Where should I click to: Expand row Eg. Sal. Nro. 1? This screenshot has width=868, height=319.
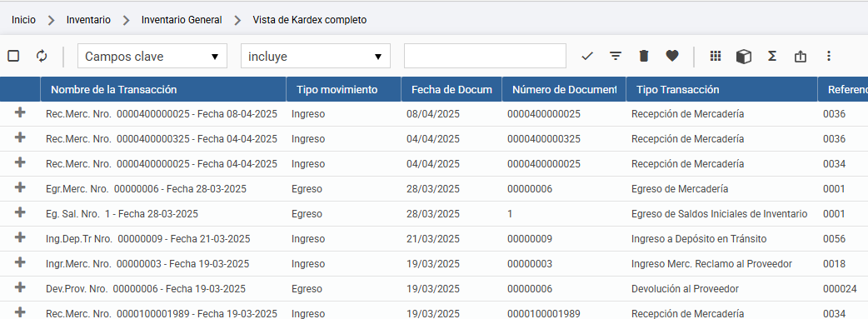[x=20, y=212]
